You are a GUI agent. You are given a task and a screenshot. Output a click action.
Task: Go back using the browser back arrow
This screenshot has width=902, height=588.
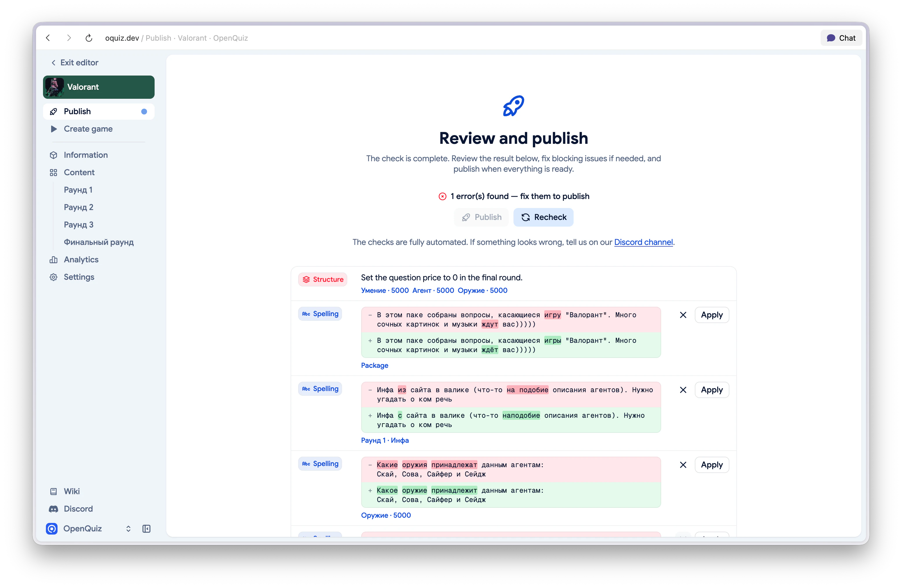tap(48, 38)
